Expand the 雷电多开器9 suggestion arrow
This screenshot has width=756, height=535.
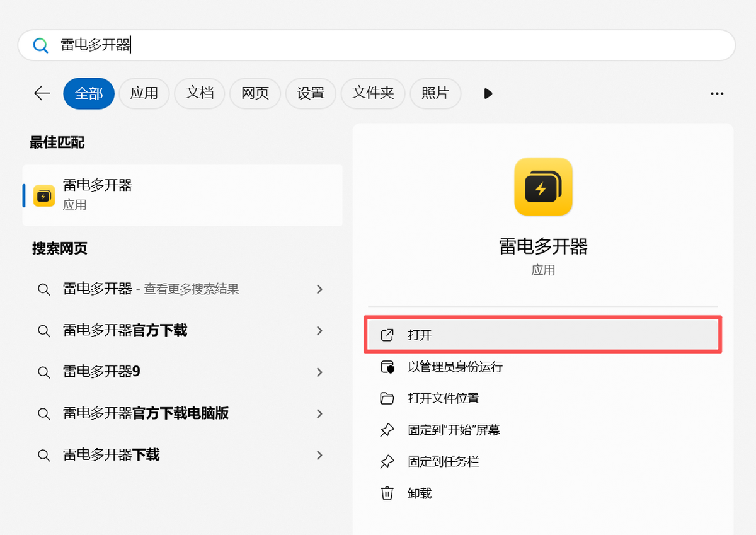click(x=319, y=372)
